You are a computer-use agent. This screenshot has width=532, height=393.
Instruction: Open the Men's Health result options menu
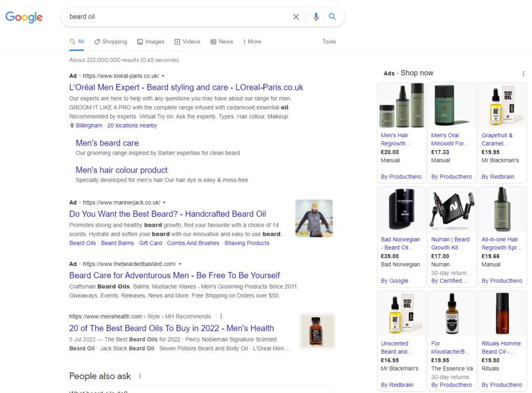[x=221, y=317]
